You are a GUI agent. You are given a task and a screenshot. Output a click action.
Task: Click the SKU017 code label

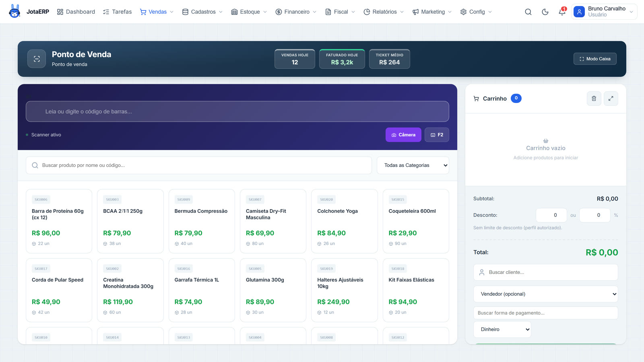[41, 269]
